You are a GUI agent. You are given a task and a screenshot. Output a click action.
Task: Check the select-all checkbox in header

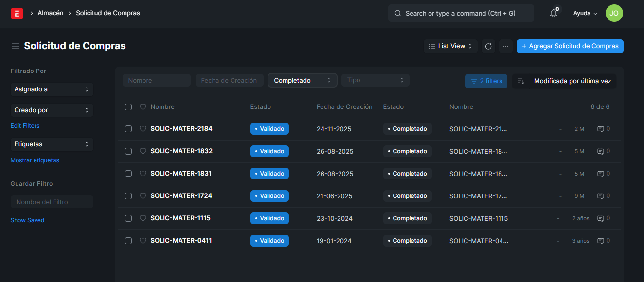pyautogui.click(x=128, y=107)
